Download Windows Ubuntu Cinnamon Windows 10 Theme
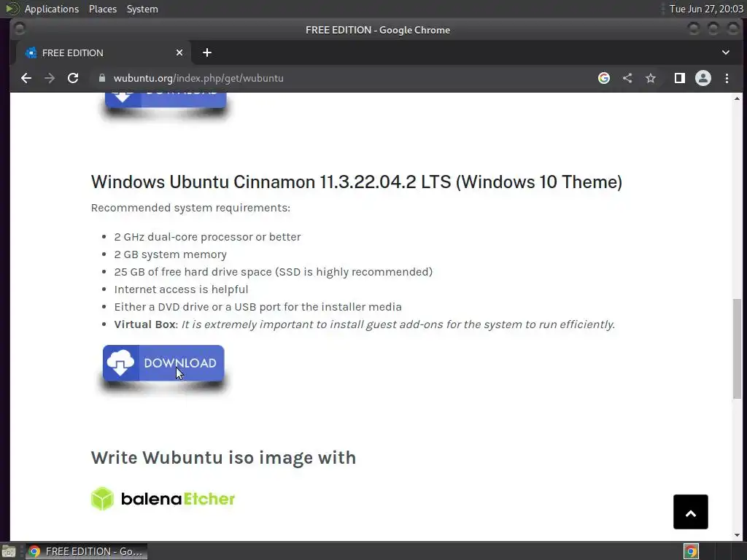Screen dimensions: 747x560 point(163,363)
